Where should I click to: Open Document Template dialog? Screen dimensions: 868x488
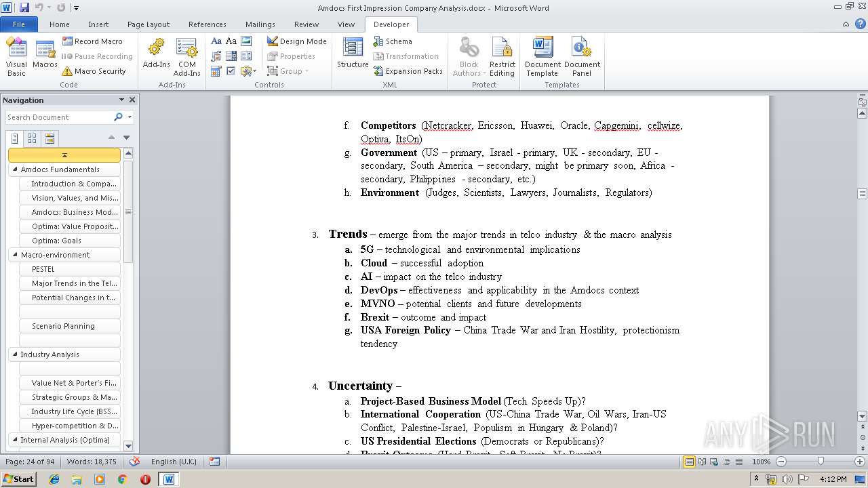tap(542, 57)
